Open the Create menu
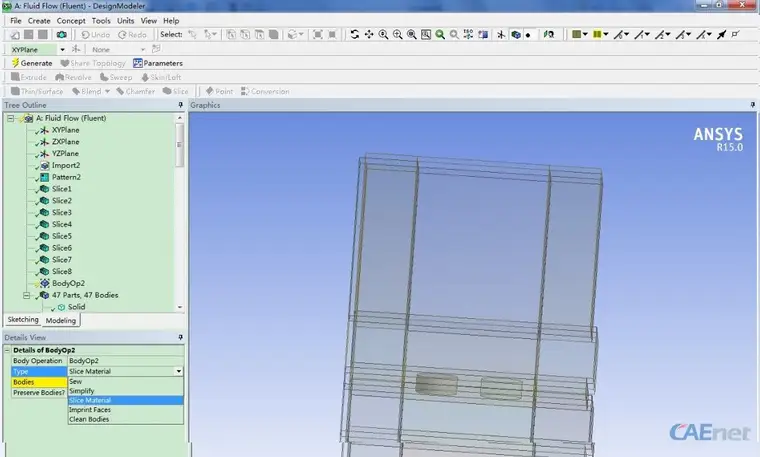The image size is (760, 457). [39, 21]
